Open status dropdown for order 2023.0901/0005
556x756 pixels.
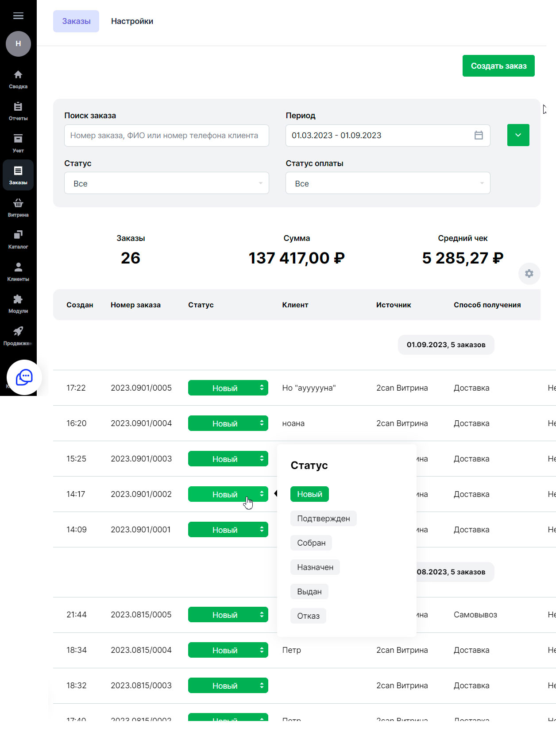click(228, 388)
